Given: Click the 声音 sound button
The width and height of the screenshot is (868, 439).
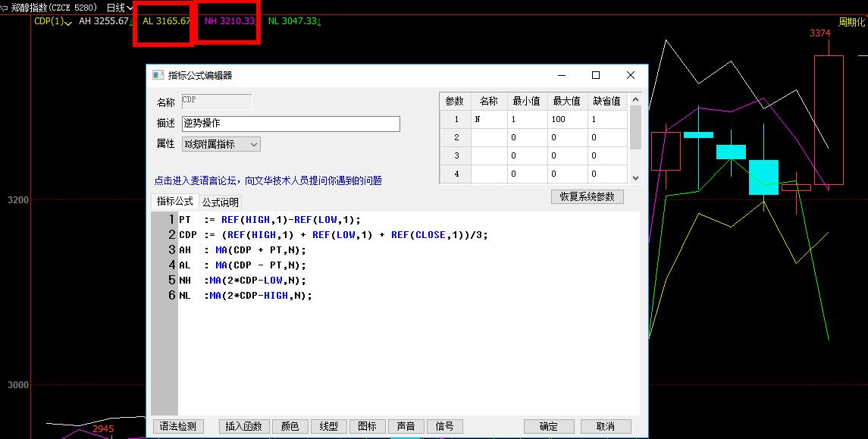Looking at the screenshot, I should click(406, 426).
